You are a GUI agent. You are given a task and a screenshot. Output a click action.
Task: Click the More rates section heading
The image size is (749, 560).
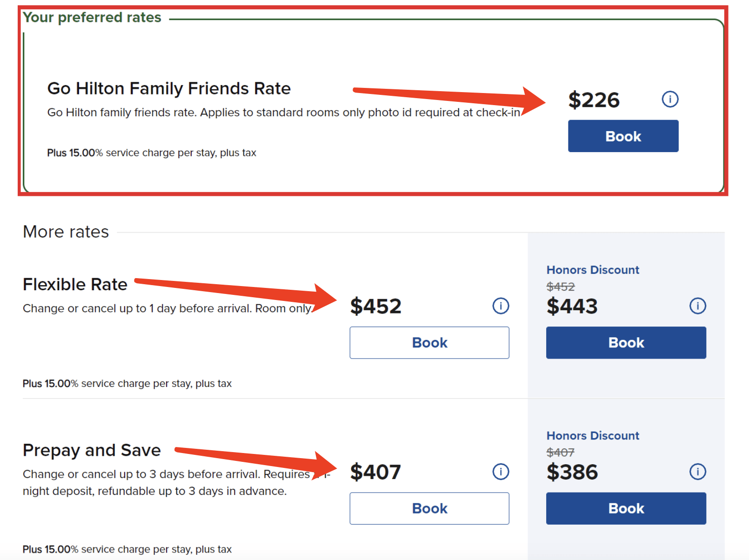pyautogui.click(x=66, y=231)
